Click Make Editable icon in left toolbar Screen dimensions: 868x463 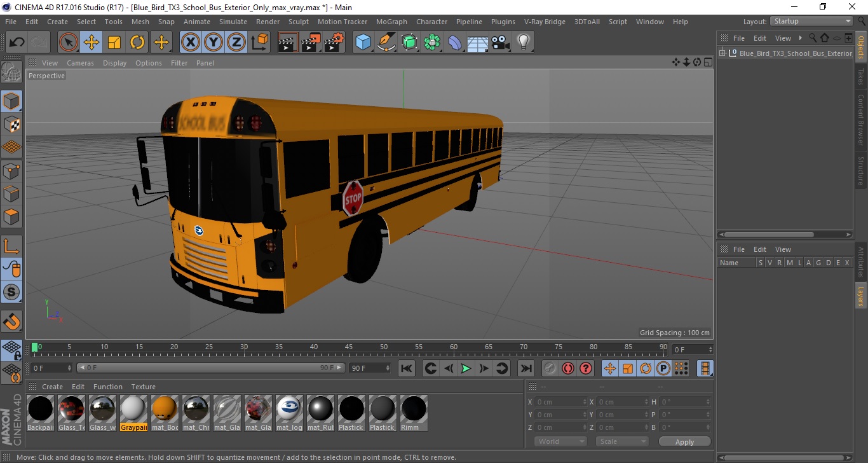click(11, 72)
